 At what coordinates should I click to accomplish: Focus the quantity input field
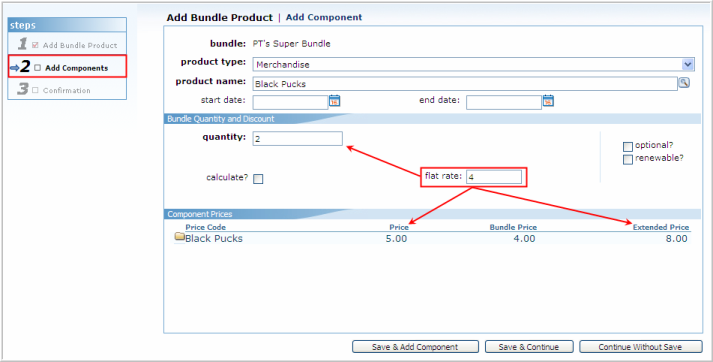tap(297, 139)
